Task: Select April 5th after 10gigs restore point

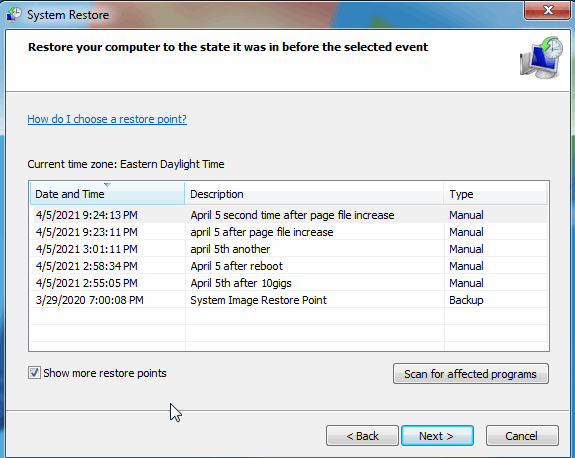Action: tap(289, 283)
